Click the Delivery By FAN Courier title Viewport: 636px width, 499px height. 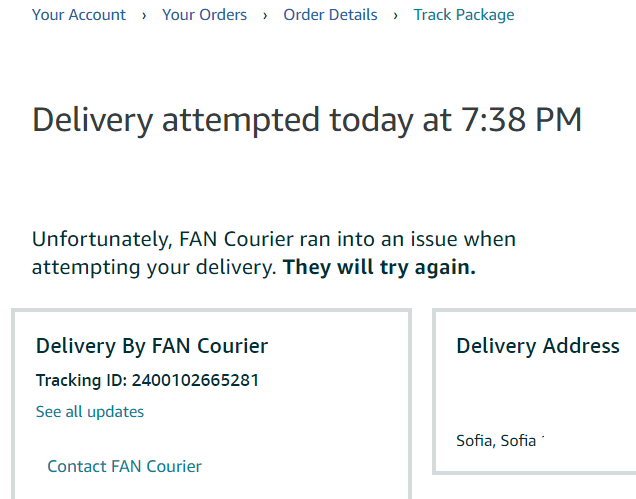point(152,347)
